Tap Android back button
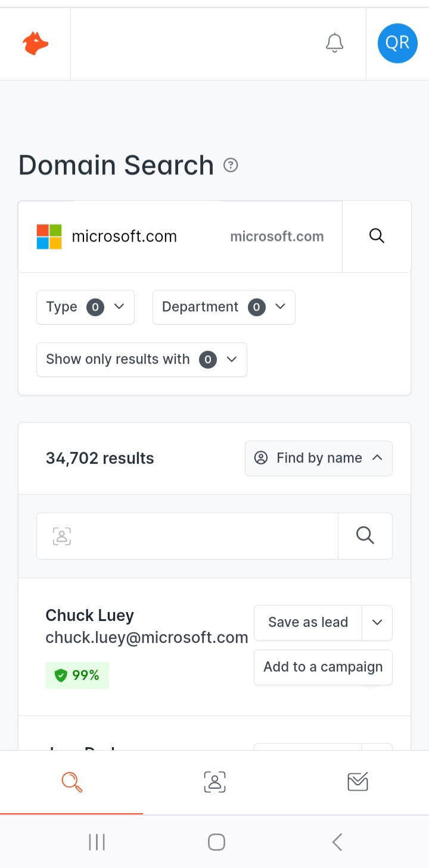 [337, 842]
